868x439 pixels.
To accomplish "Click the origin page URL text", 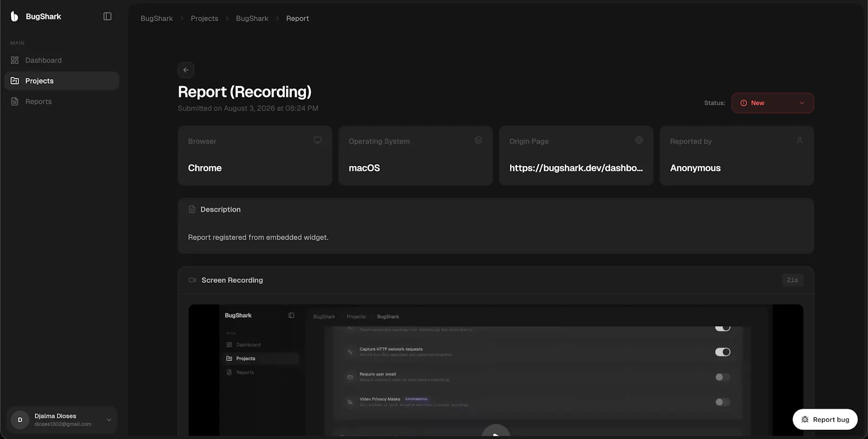I will [x=576, y=168].
